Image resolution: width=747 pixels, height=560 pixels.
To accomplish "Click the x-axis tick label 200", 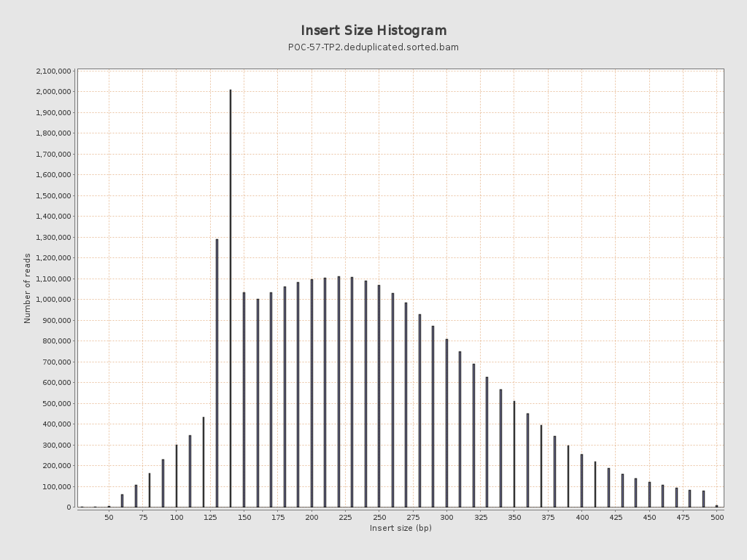I will [x=311, y=517].
